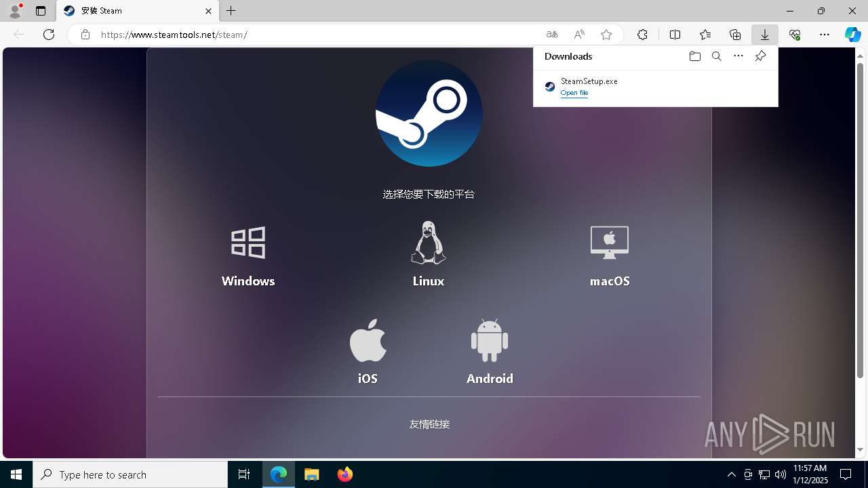Screen dimensions: 868x488
Task: Open Task View on taskbar
Action: [x=244, y=474]
